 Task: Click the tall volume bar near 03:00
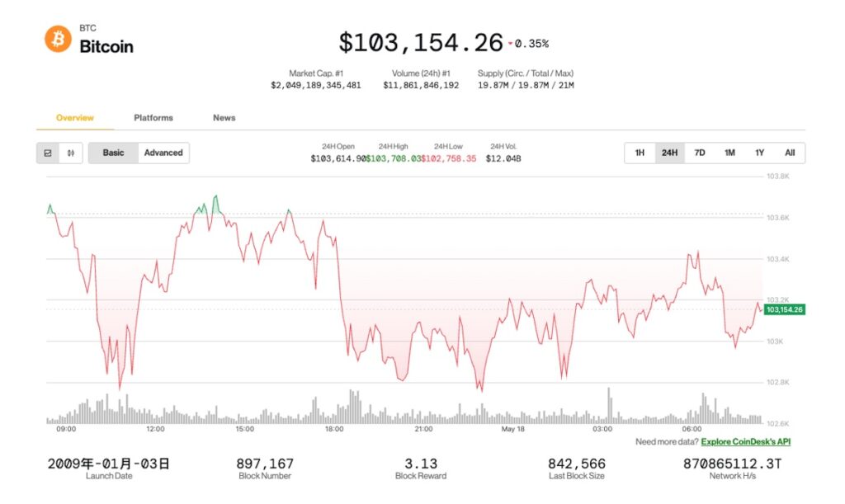(x=610, y=406)
